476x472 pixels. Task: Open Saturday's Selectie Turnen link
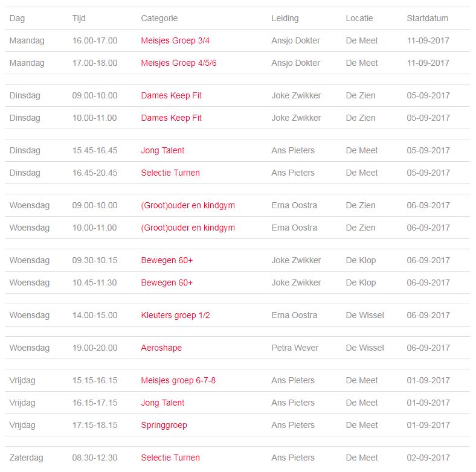click(x=170, y=458)
